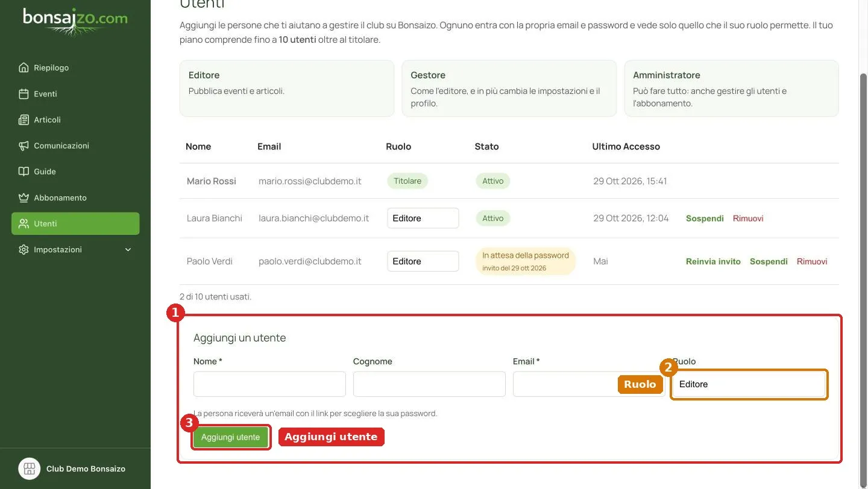Click the Mario Rossi name cell
The height and width of the screenshot is (489, 868).
[212, 181]
